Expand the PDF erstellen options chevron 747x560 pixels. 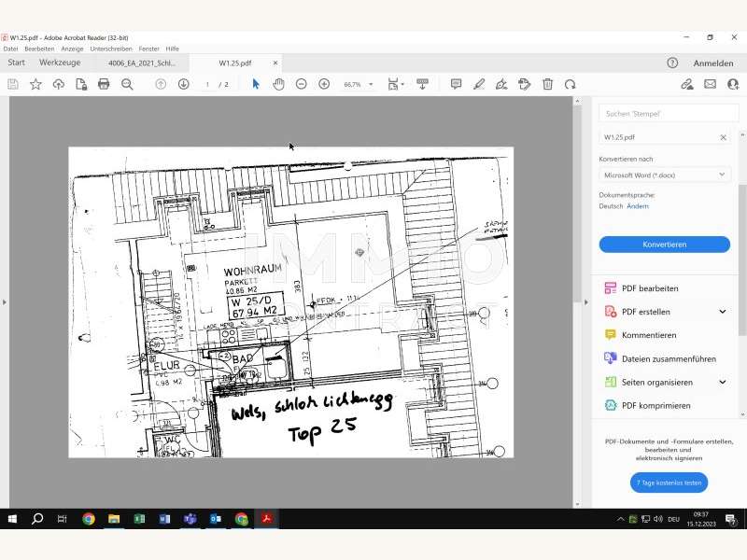(x=722, y=312)
